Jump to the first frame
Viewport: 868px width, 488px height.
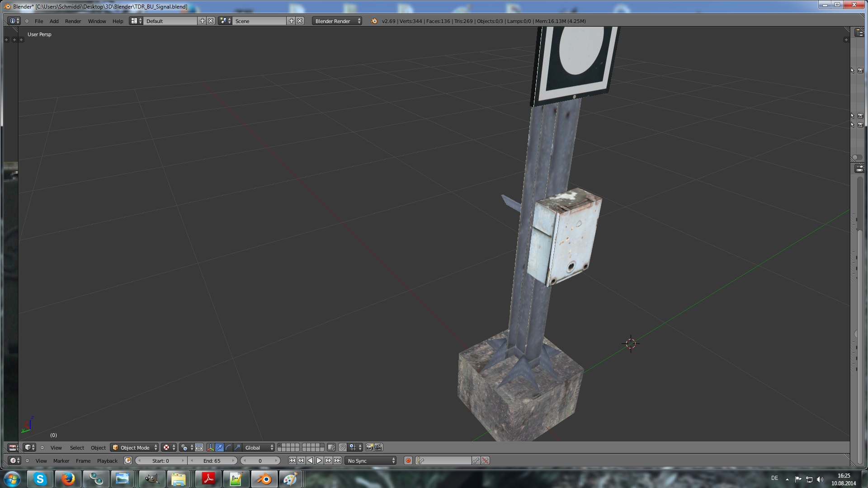coord(292,460)
